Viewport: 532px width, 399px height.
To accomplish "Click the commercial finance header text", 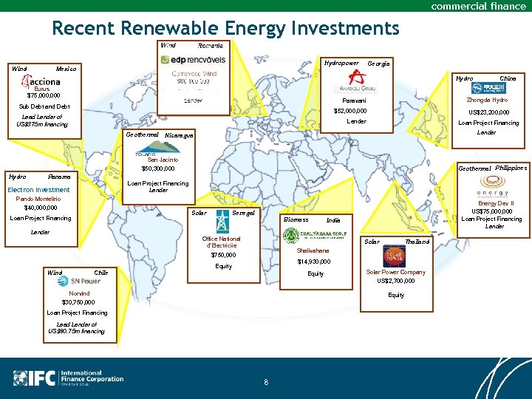I will point(478,6).
